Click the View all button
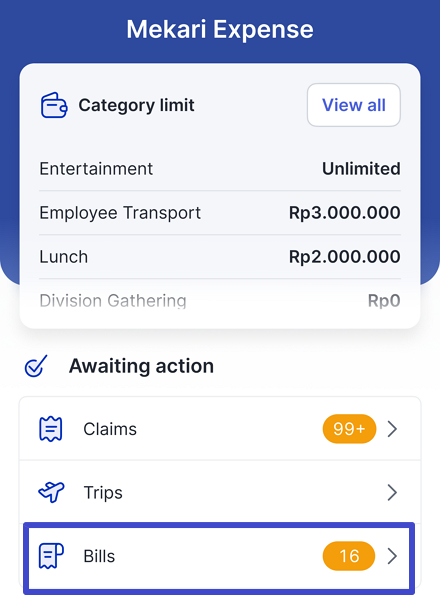Screen dimensions: 440x604 click(x=354, y=105)
